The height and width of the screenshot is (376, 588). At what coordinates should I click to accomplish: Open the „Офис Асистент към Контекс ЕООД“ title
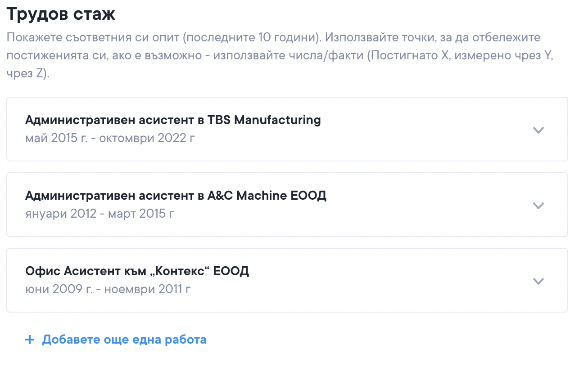[137, 272]
